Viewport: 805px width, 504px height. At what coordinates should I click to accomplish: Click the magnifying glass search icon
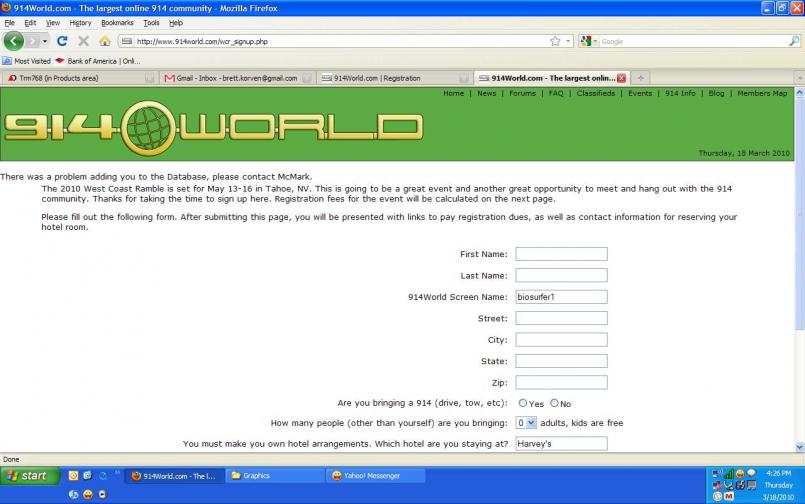[x=794, y=41]
